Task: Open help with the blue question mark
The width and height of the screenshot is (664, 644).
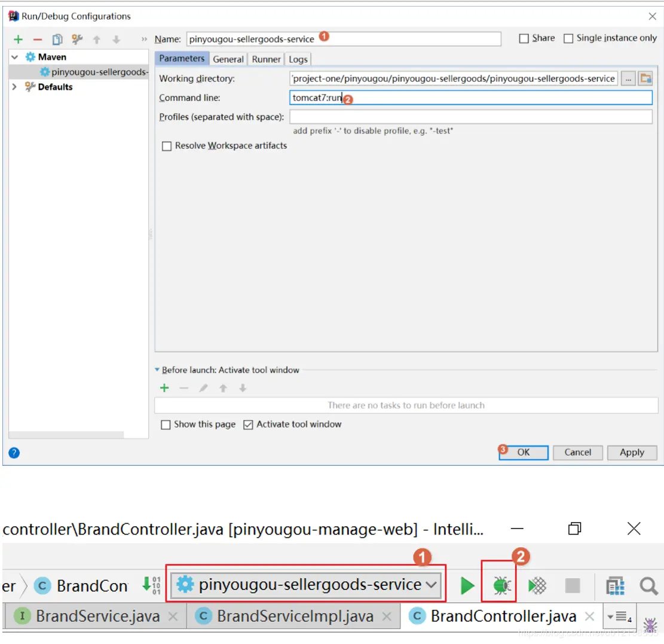Action: 14,453
